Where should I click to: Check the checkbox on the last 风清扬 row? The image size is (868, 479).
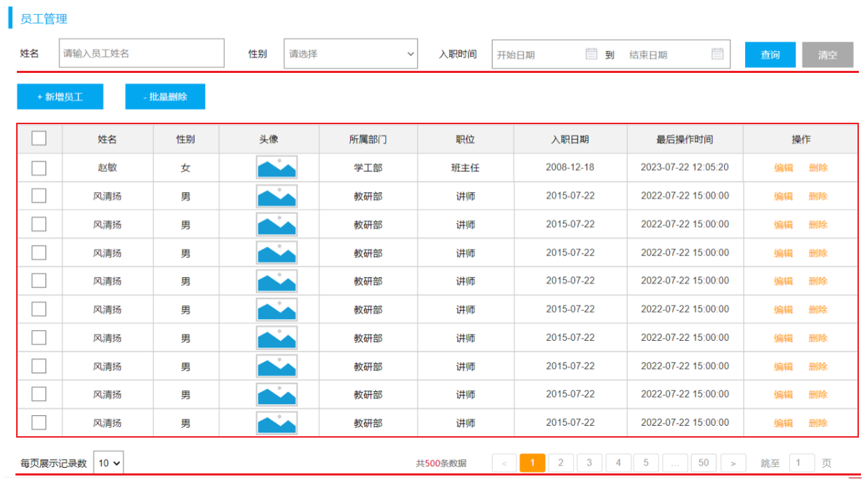[39, 422]
